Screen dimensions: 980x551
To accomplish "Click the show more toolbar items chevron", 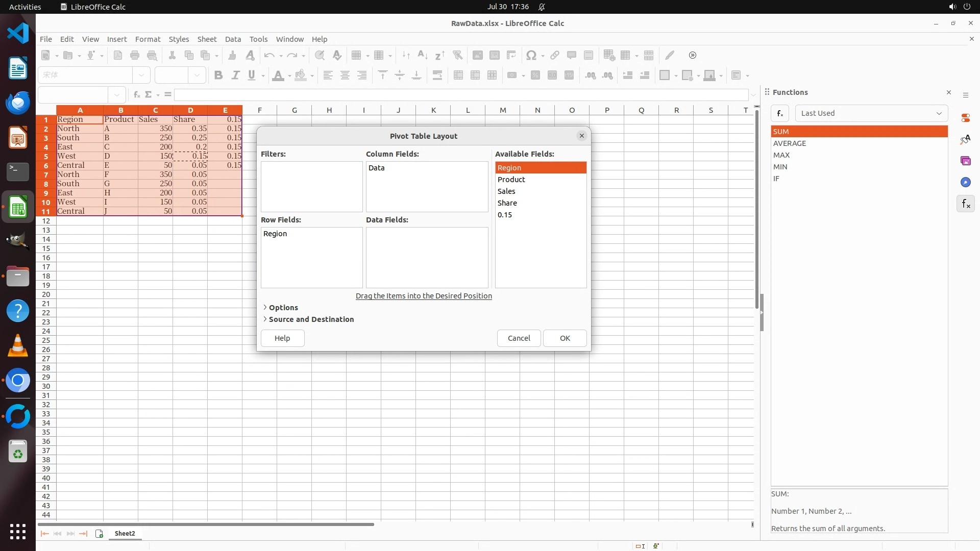I will [x=692, y=55].
